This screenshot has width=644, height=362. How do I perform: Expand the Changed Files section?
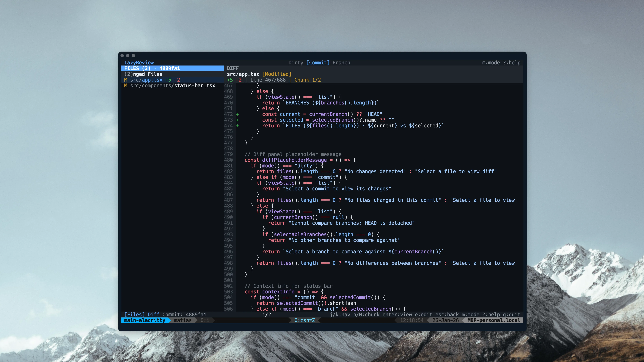[x=144, y=74]
